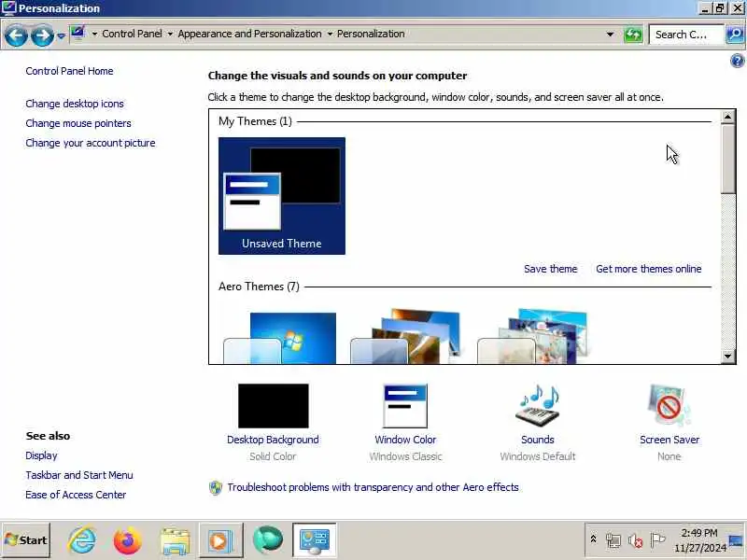Screen dimensions: 747x560
Task: Open Ease of Access Center link
Action: tap(76, 495)
